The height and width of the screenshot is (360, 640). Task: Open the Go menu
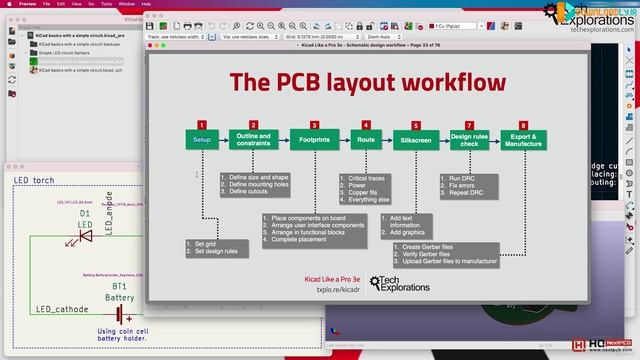tap(91, 4)
